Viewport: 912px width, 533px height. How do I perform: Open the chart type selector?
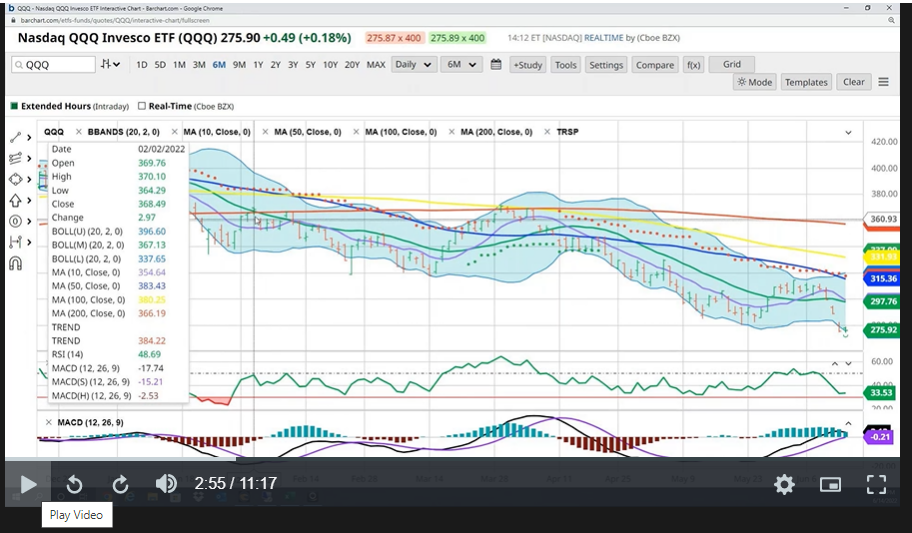pos(110,64)
